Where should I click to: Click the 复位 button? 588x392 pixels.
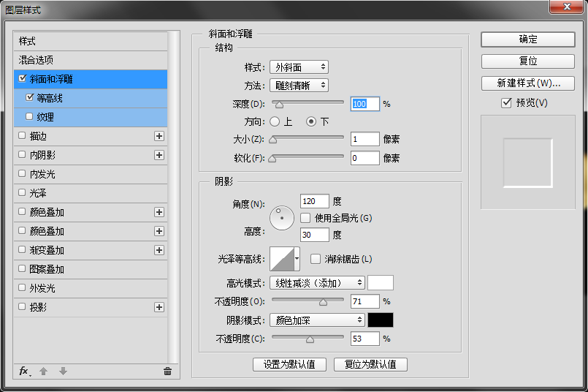(527, 61)
